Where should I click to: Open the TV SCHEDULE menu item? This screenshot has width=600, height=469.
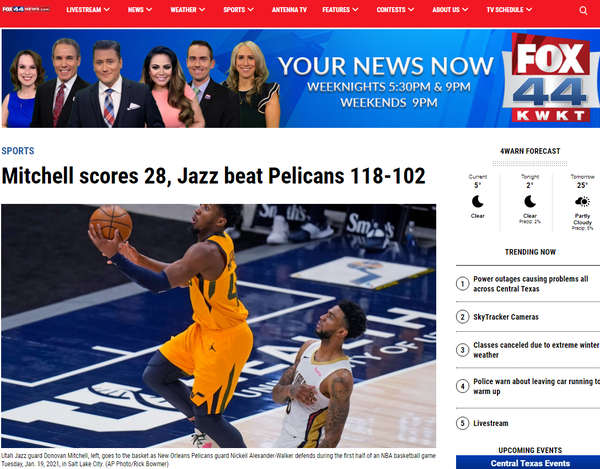505,10
